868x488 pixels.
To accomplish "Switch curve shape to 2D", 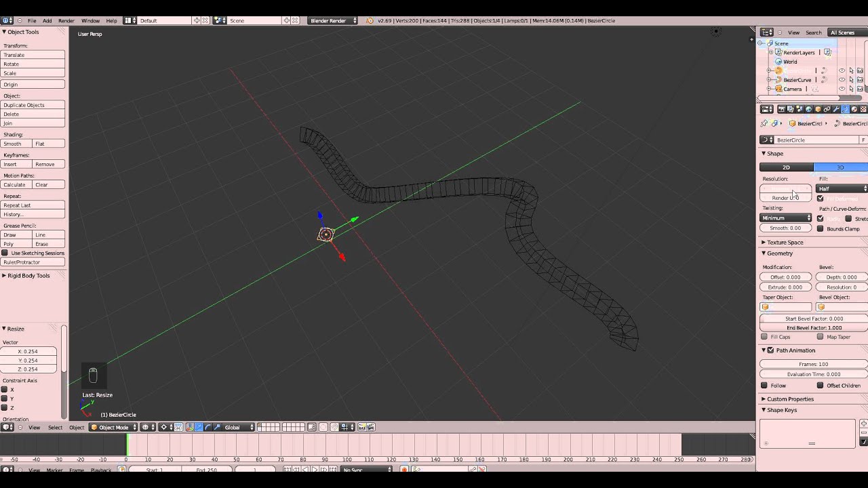I will 787,167.
